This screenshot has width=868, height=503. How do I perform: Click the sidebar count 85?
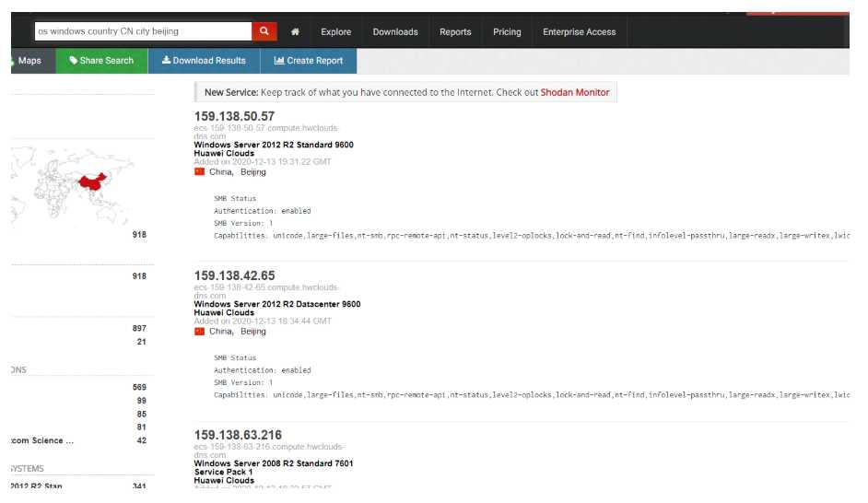pyautogui.click(x=142, y=414)
